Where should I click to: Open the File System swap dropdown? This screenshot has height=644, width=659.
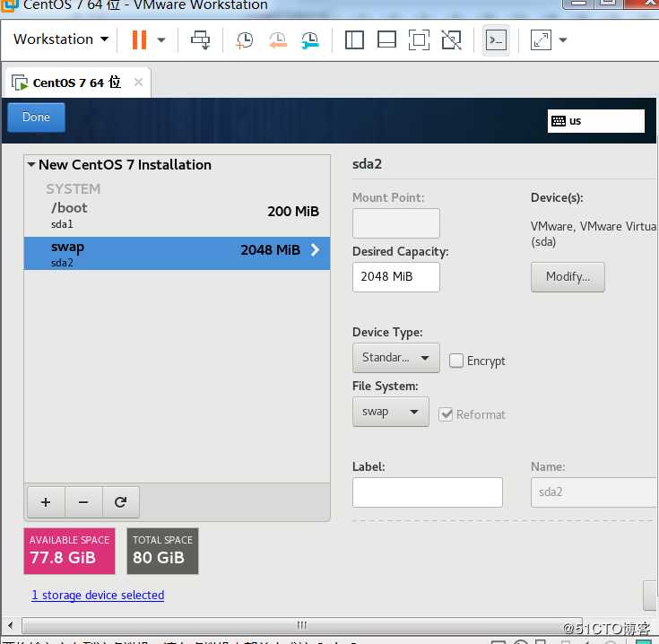point(391,412)
